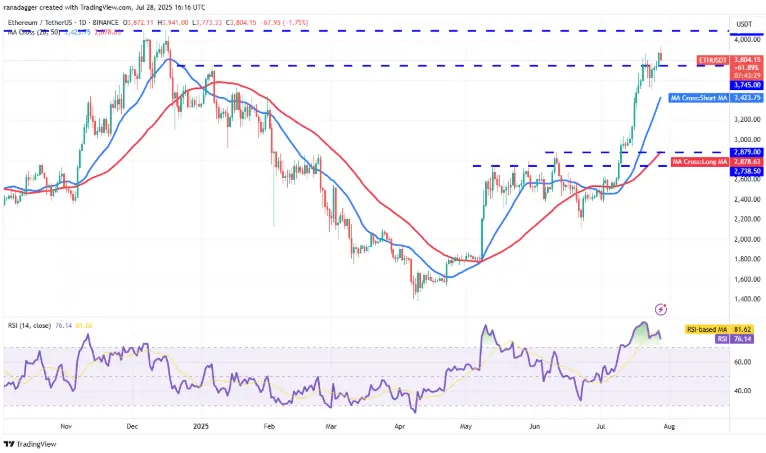
Task: Click the 2025 marker on time axis
Action: (201, 427)
